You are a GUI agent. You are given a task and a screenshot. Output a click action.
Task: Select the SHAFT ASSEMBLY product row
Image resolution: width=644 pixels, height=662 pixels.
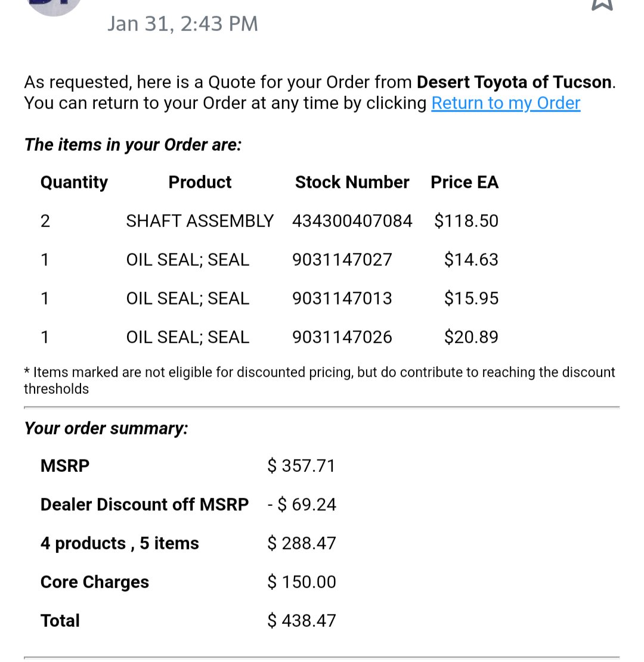pyautogui.click(x=270, y=221)
